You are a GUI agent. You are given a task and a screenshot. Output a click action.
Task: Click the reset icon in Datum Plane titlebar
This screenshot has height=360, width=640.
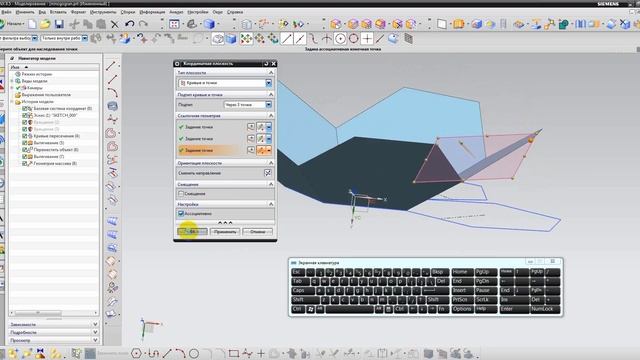(266, 64)
